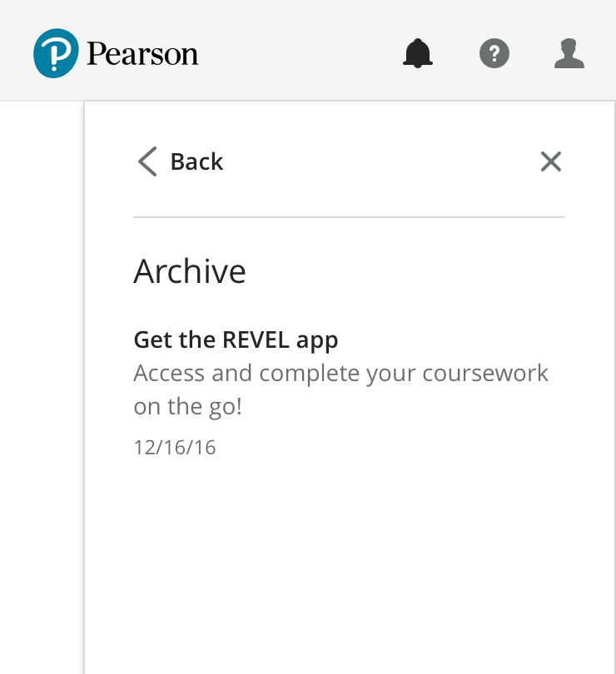Click the 12/16/16 notification date
This screenshot has height=674, width=616.
pyautogui.click(x=175, y=448)
